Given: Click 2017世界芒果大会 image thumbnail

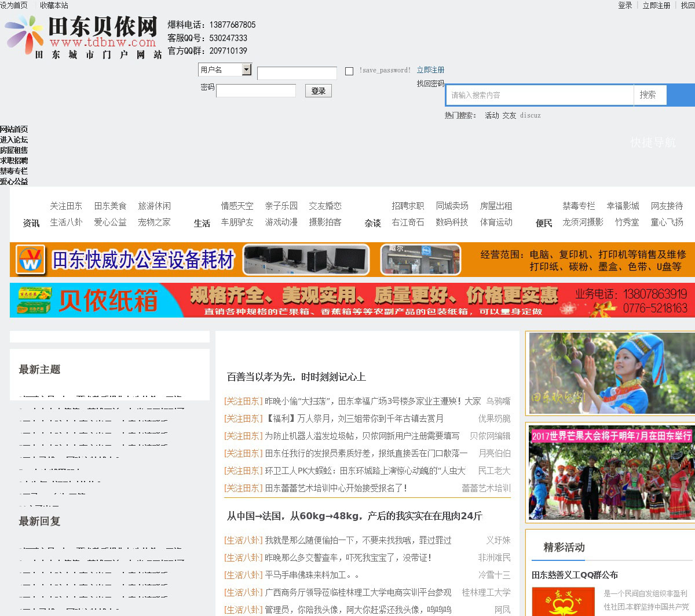Looking at the screenshot, I should click(612, 473).
